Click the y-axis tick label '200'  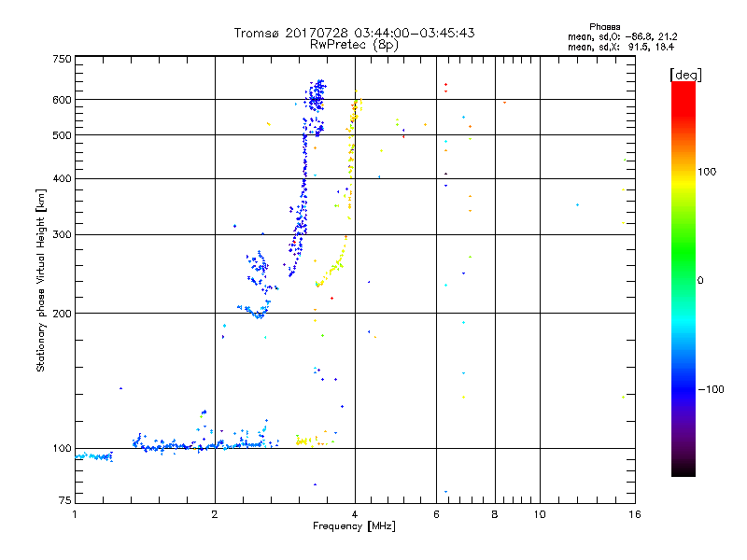[62, 314]
